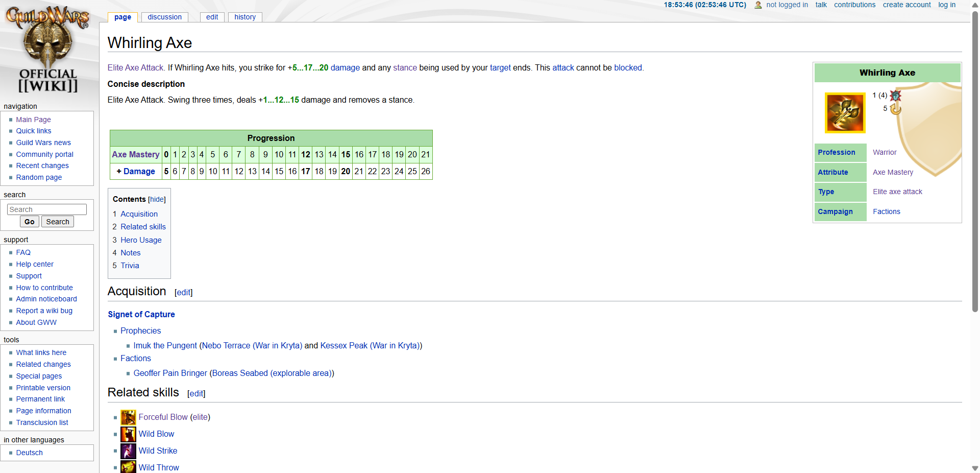Image resolution: width=980 pixels, height=473 pixels.
Task: Click inside the Search input field
Action: (x=47, y=209)
